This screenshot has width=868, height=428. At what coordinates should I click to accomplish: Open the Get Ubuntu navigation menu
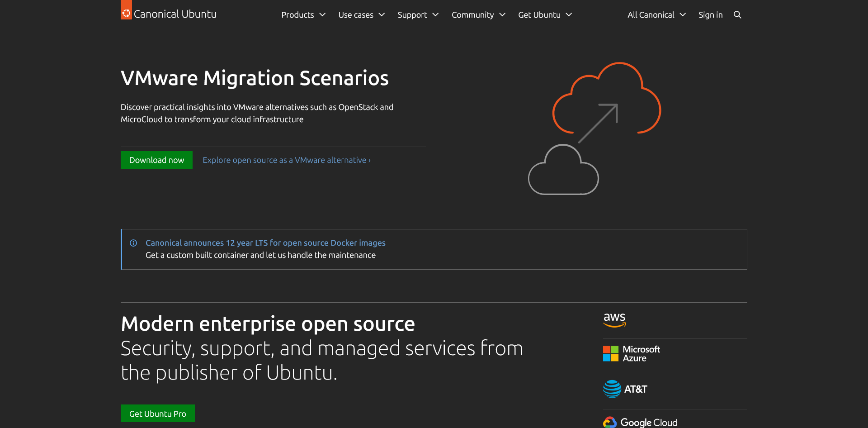pos(545,15)
